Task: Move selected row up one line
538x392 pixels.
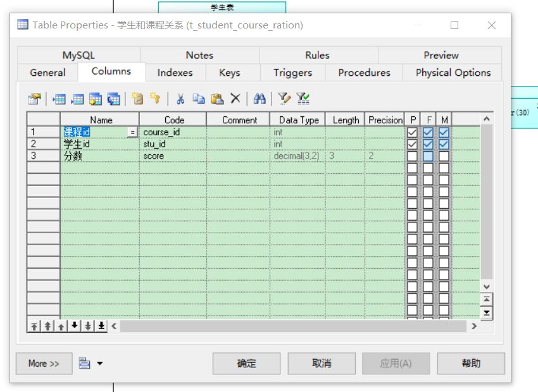Action: pos(61,326)
